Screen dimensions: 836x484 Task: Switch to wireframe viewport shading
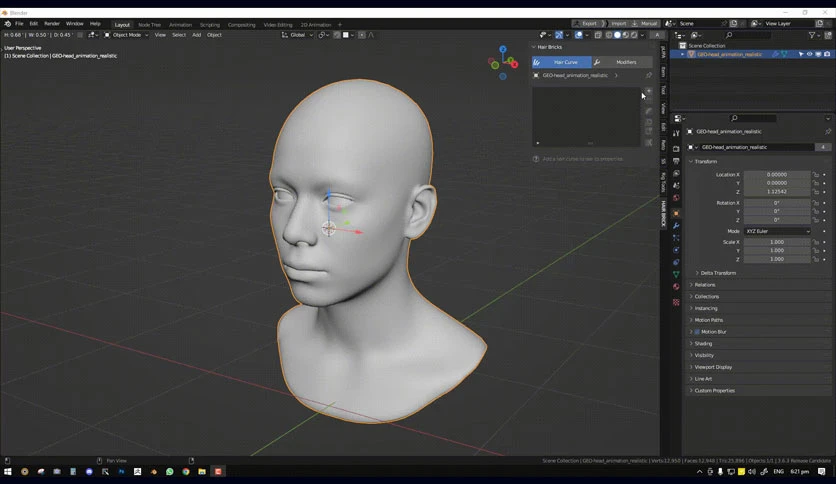[x=609, y=35]
